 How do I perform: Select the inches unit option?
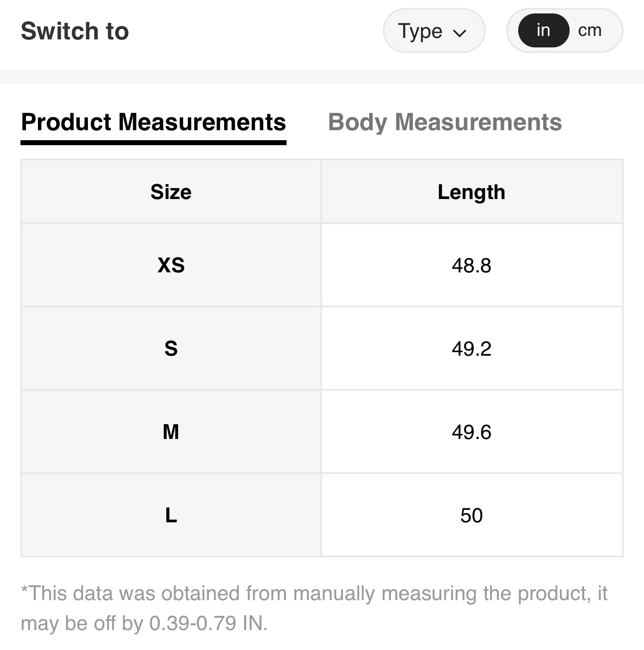pos(543,30)
